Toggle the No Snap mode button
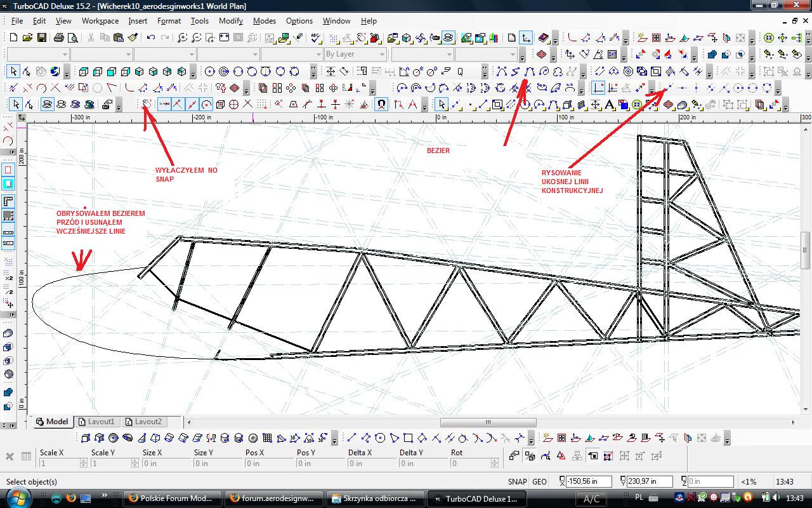The width and height of the screenshot is (812, 508). (x=147, y=104)
